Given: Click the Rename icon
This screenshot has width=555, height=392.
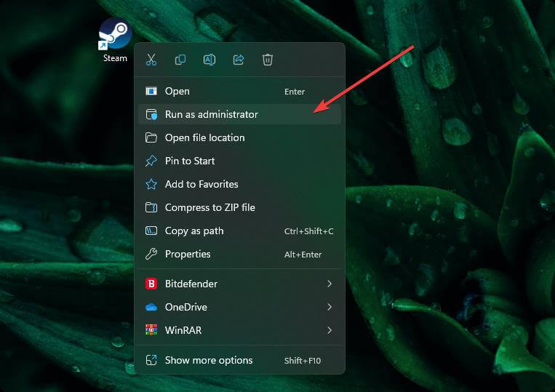Looking at the screenshot, I should pyautogui.click(x=209, y=60).
